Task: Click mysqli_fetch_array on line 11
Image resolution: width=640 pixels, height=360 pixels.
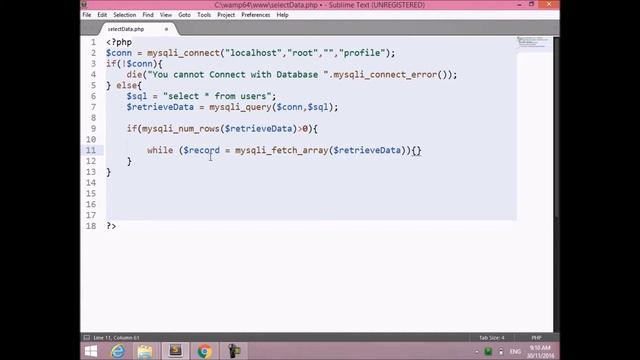Action: [x=282, y=150]
